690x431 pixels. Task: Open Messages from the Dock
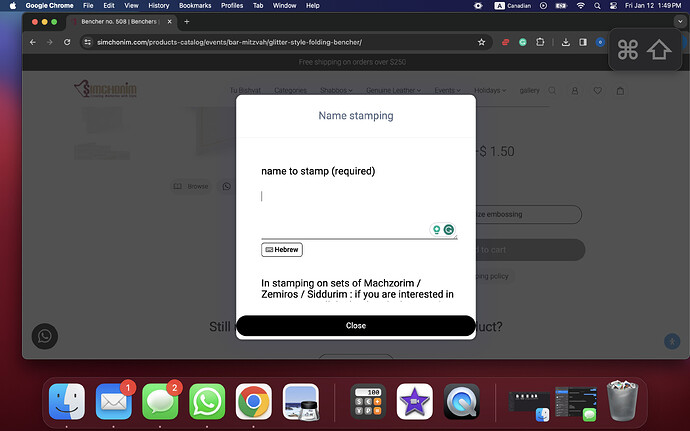(160, 402)
